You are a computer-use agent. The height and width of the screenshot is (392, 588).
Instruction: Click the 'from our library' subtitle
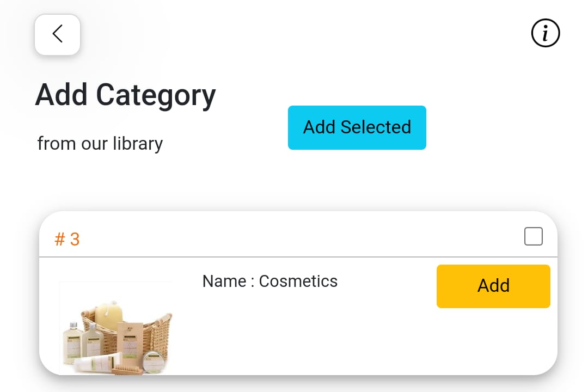[100, 144]
